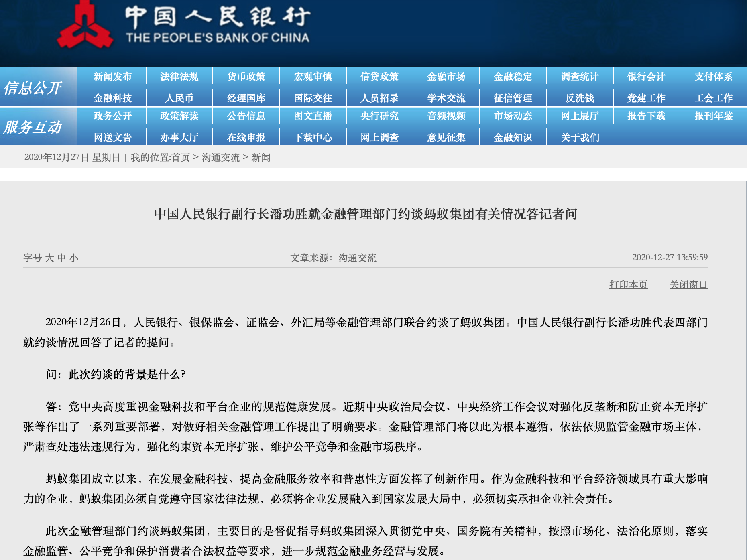Open the 新闻发布 menu item
Image resolution: width=749 pixels, height=560 pixels.
[x=112, y=77]
